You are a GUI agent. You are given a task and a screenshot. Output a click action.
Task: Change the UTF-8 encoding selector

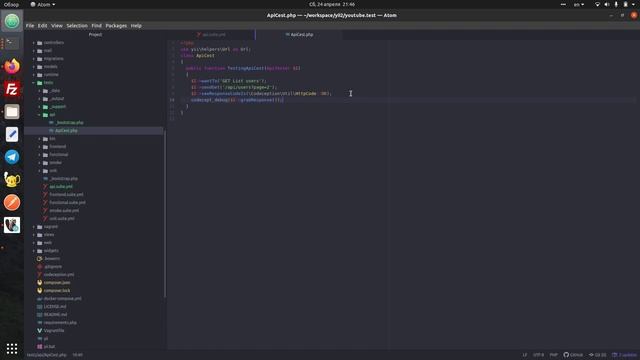538,355
